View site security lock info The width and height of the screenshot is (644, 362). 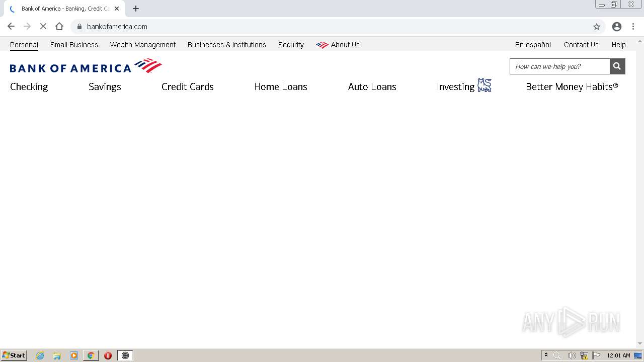pos(79,27)
